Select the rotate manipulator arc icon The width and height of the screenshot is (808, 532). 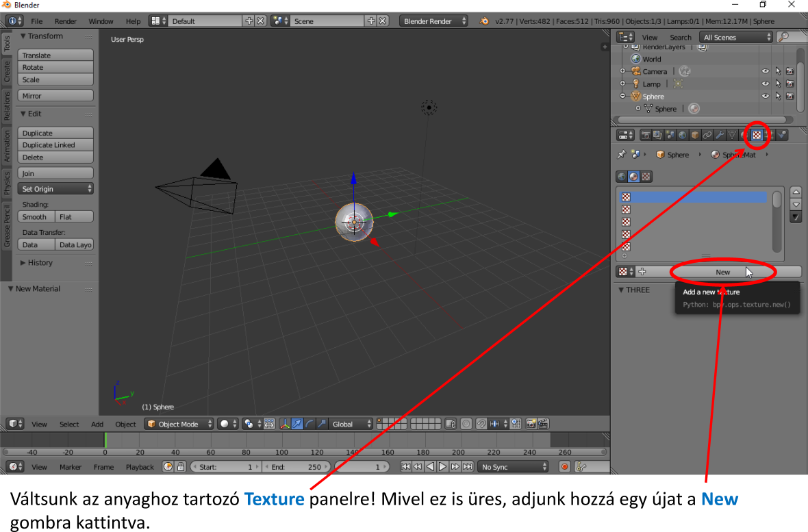click(310, 425)
